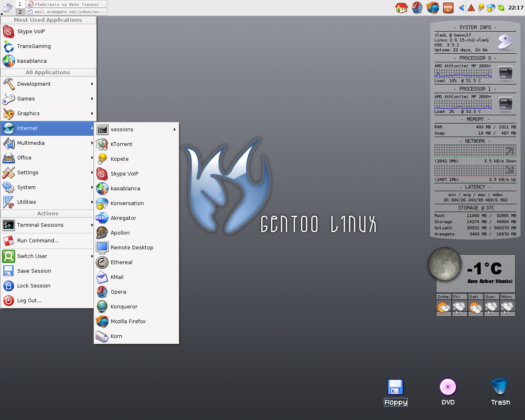The image size is (525, 420).
Task: Collapse the system tray with the blue arrow
Action: coord(462,7)
